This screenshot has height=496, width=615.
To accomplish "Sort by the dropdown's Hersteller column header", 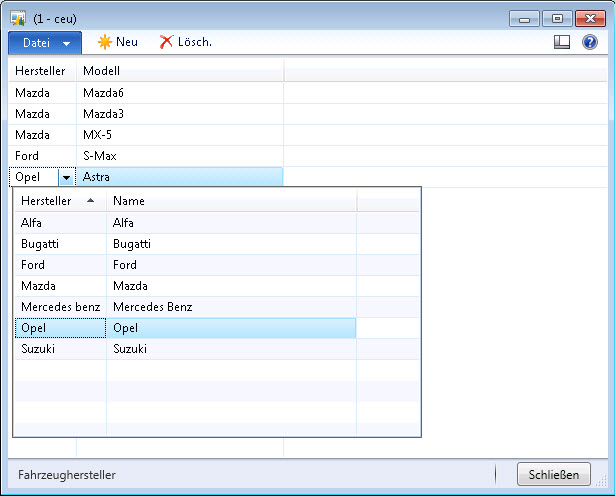I will pyautogui.click(x=59, y=201).
